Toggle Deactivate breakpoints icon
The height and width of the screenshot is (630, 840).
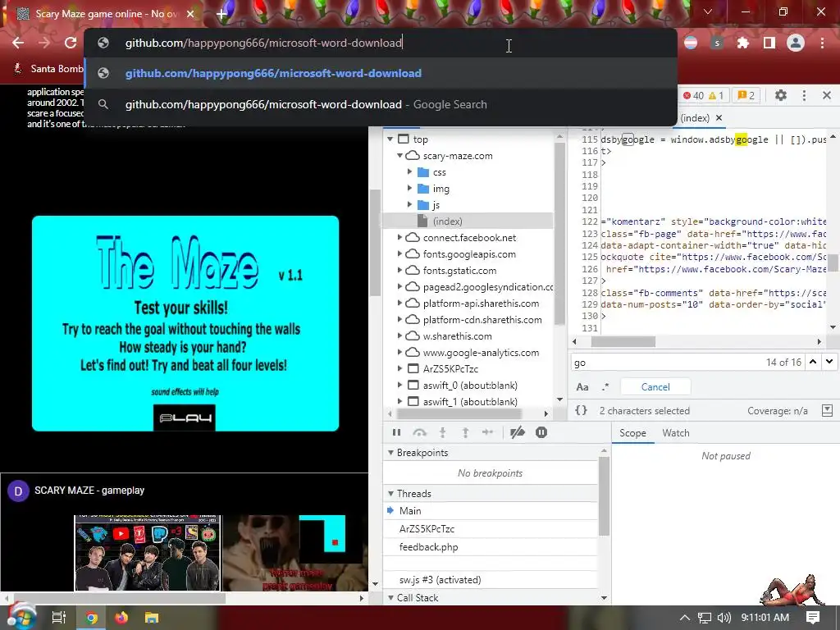point(517,433)
